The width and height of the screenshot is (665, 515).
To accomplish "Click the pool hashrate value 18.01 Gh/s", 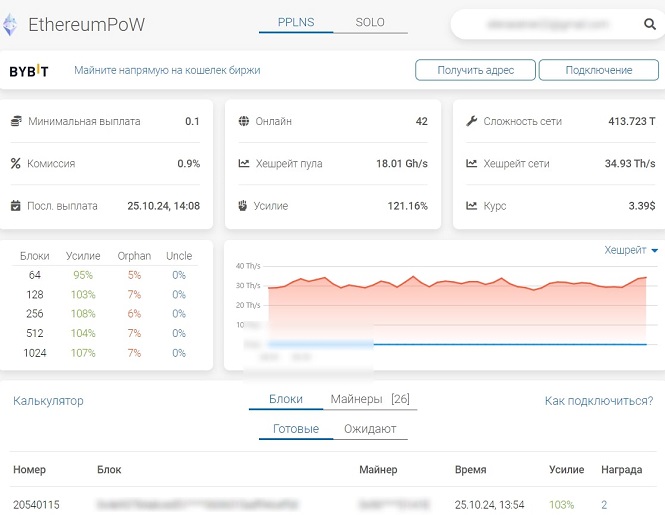I will (x=402, y=163).
